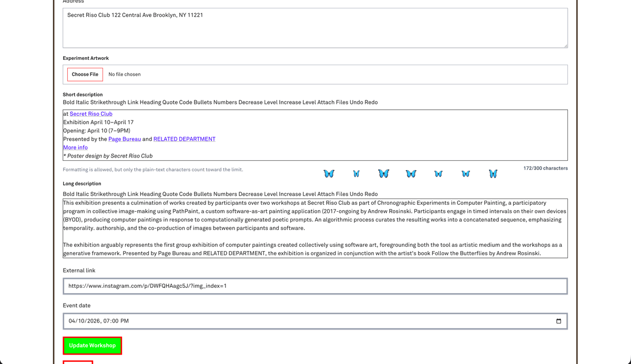The height and width of the screenshot is (364, 631).
Task: Apply Heading in Short description toolbar
Action: [x=150, y=102]
